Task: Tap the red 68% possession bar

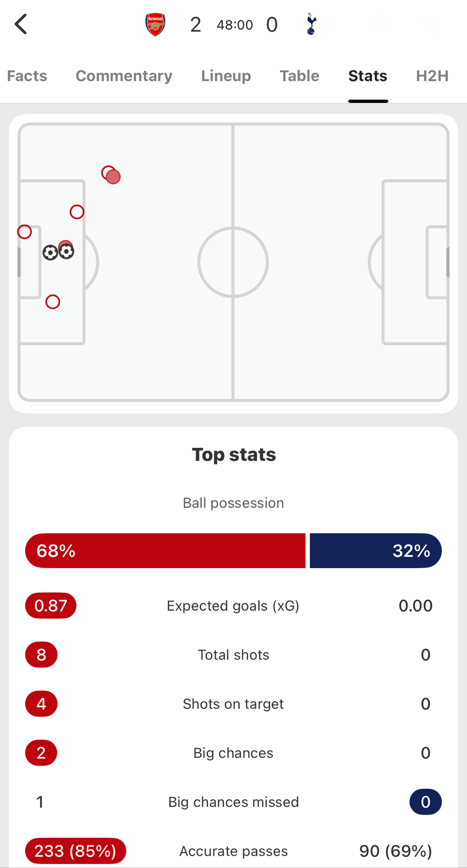Action: pyautogui.click(x=165, y=551)
